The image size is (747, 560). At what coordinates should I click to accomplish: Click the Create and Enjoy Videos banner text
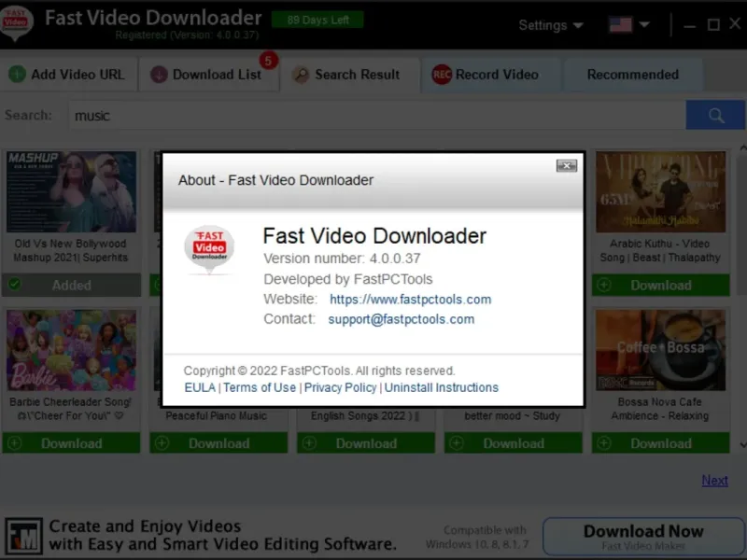click(223, 535)
